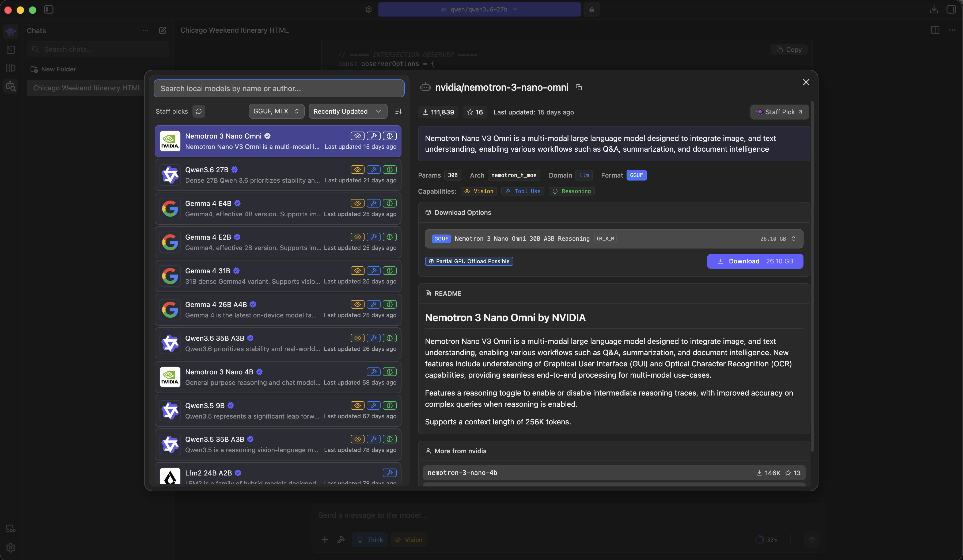Image resolution: width=963 pixels, height=560 pixels.
Task: Select the Gemma 4 26B A4B model
Action: pyautogui.click(x=278, y=310)
